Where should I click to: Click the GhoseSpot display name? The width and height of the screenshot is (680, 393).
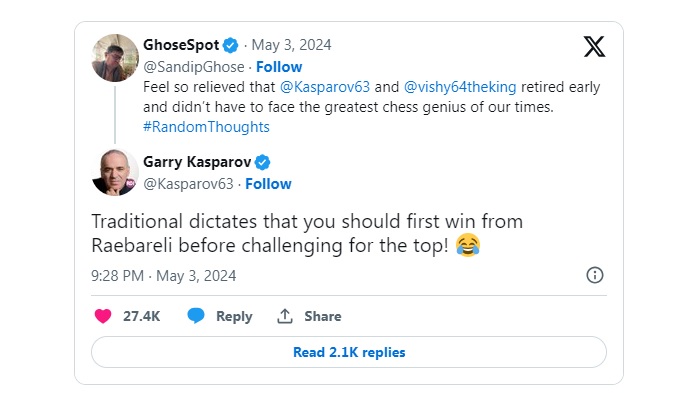181,45
